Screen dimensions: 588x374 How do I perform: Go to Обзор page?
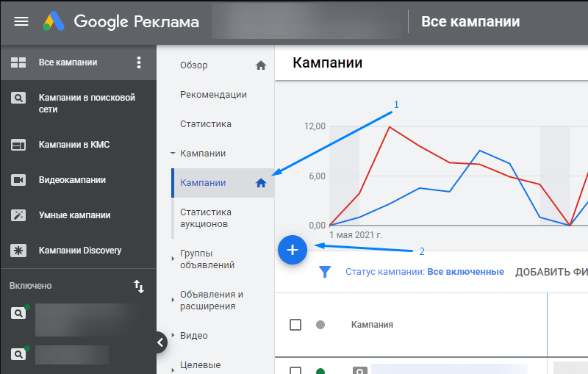click(x=193, y=65)
